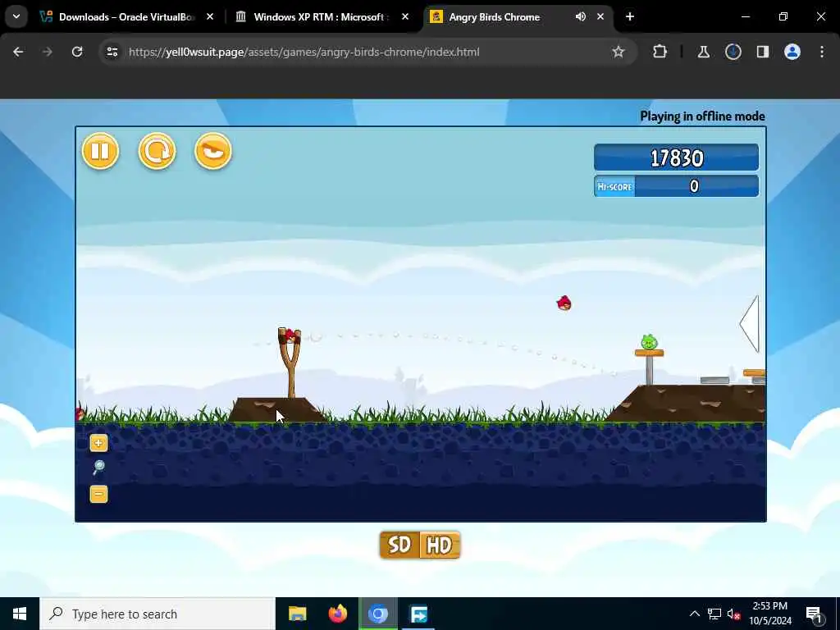Image resolution: width=840 pixels, height=630 pixels.
Task: Bookmark this page with star
Action: click(x=619, y=52)
